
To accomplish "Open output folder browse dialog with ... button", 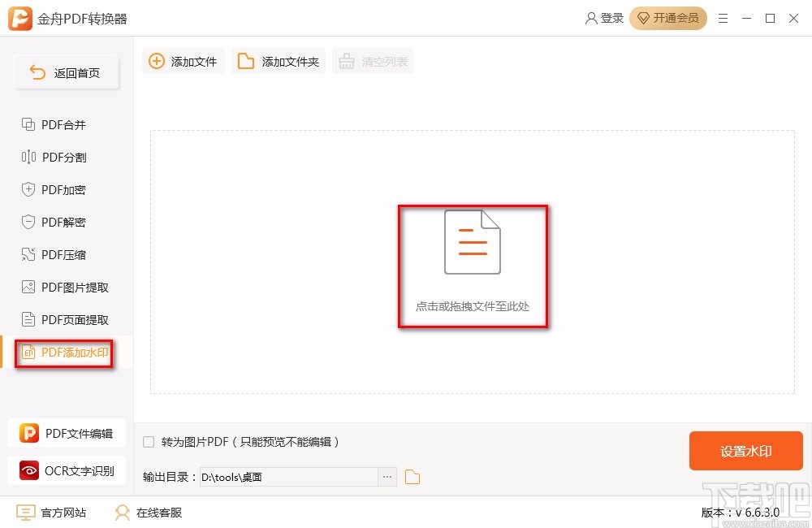I will pyautogui.click(x=387, y=477).
